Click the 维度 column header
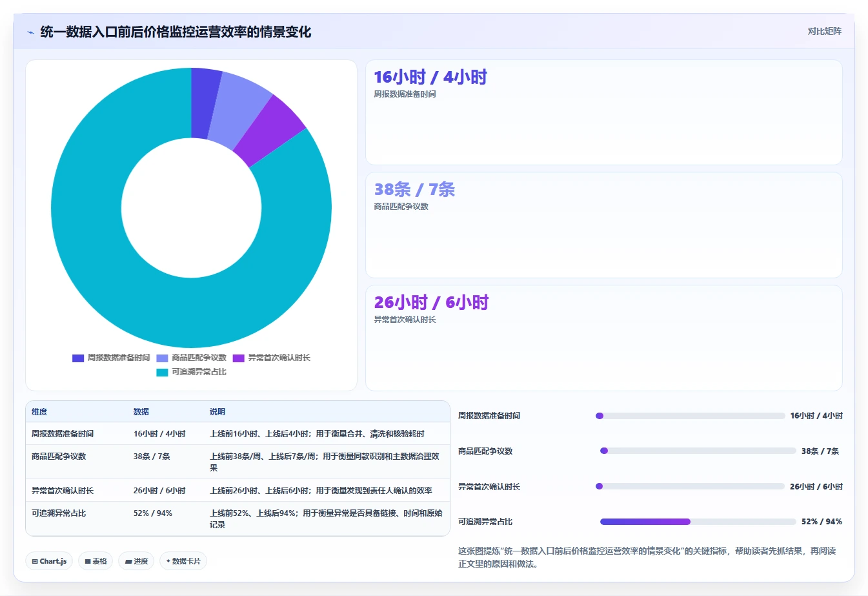868x596 pixels. pyautogui.click(x=39, y=412)
